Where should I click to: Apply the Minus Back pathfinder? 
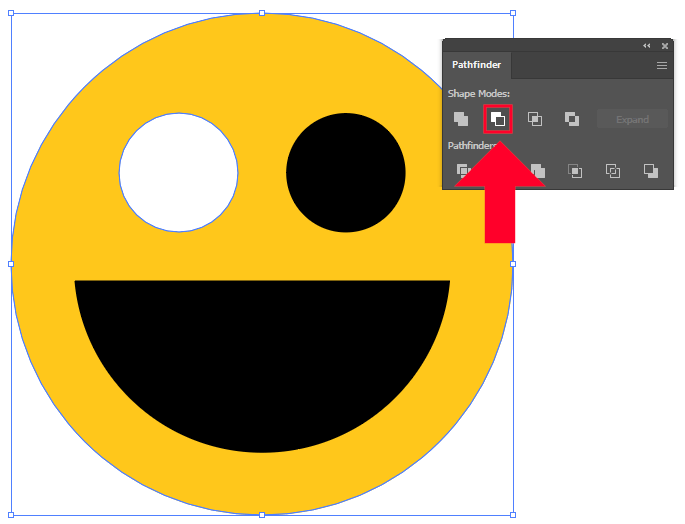(x=651, y=171)
